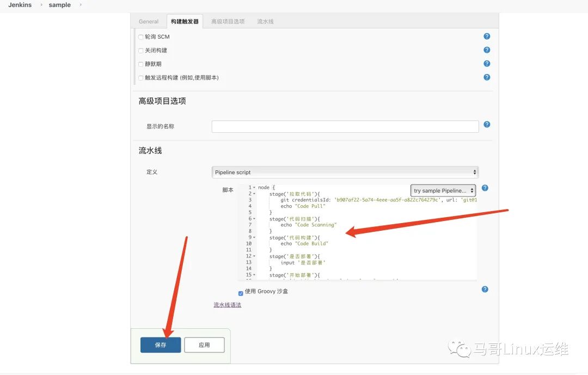Enable the 轮询 SCM checkbox
The image size is (588, 375).
[141, 37]
